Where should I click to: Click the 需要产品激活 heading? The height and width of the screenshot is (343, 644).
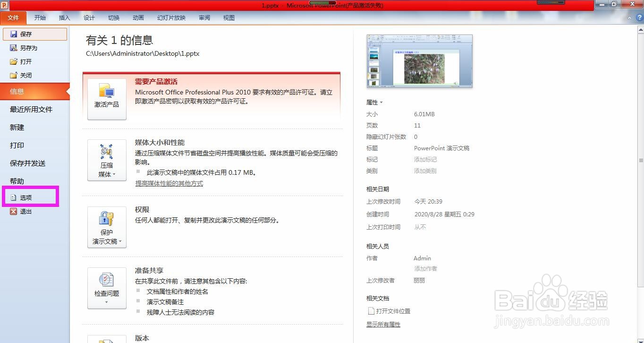click(156, 82)
